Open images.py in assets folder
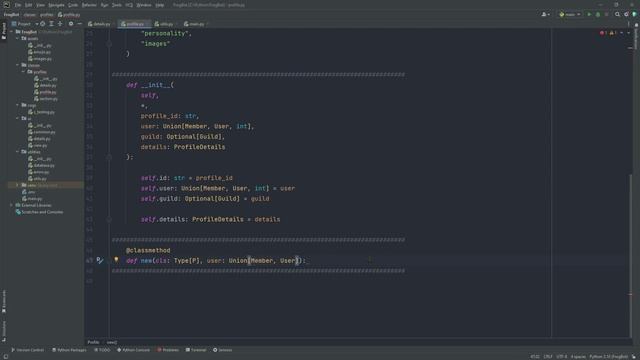Viewport: 640px width, 360px height. click(x=40, y=59)
